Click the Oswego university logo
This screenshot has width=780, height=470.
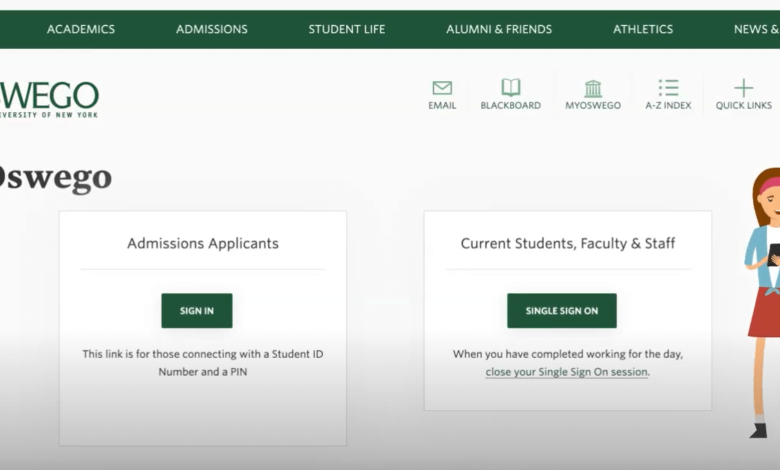(49, 99)
